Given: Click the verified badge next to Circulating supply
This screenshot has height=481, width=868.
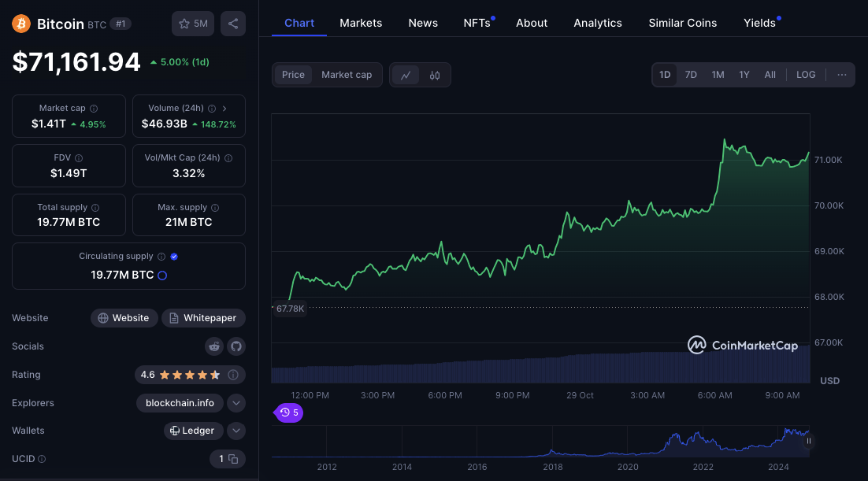Looking at the screenshot, I should (174, 257).
